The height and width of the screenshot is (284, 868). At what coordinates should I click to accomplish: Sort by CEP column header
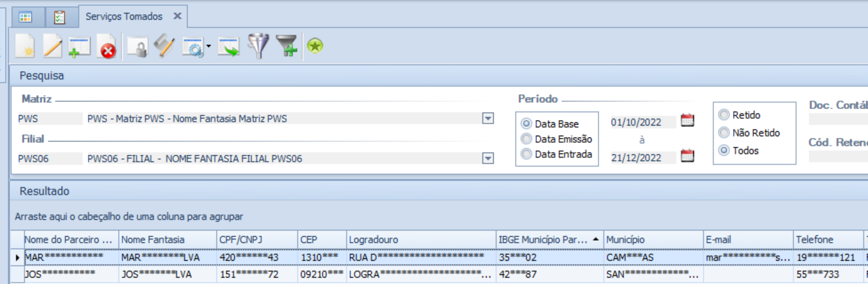point(322,240)
